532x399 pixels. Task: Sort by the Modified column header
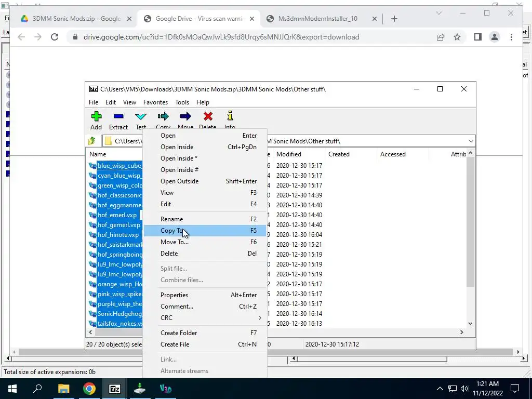pyautogui.click(x=299, y=154)
